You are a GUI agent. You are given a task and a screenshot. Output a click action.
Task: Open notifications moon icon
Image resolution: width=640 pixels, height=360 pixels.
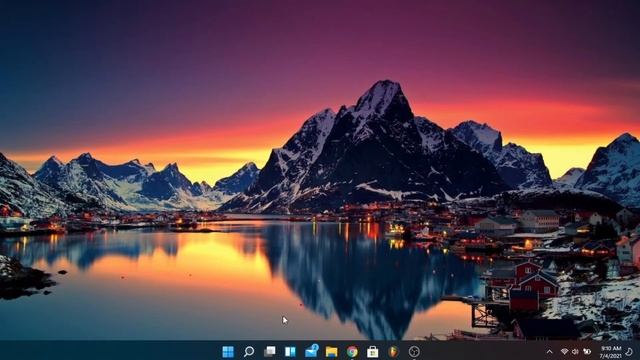coord(629,351)
